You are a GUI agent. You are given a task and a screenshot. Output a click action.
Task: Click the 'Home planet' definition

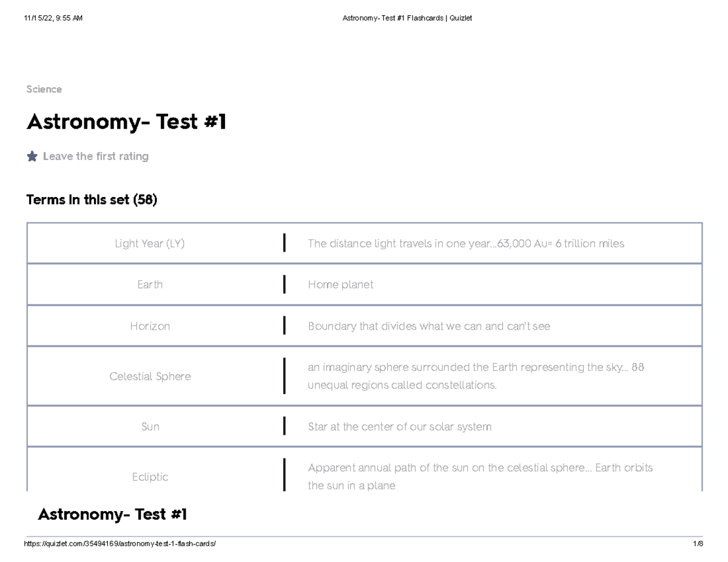point(340,284)
